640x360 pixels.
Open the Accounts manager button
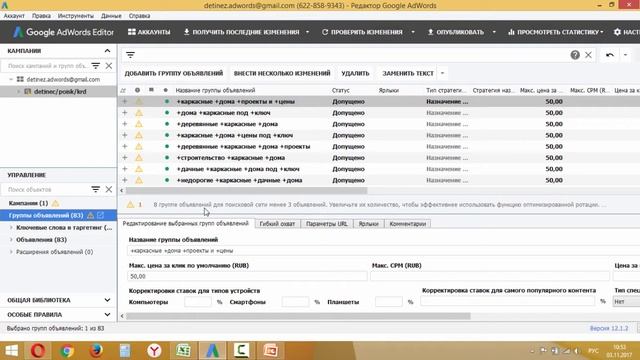pyautogui.click(x=149, y=32)
